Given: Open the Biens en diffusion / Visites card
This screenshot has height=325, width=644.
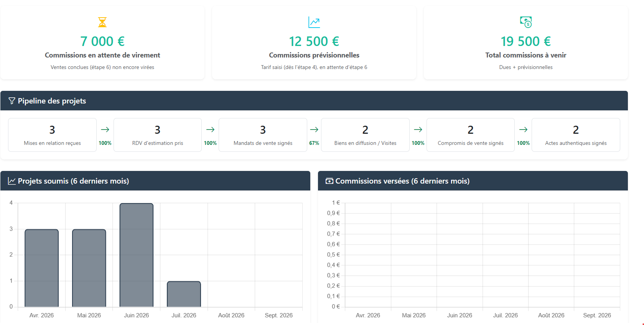Looking at the screenshot, I should pyautogui.click(x=365, y=135).
